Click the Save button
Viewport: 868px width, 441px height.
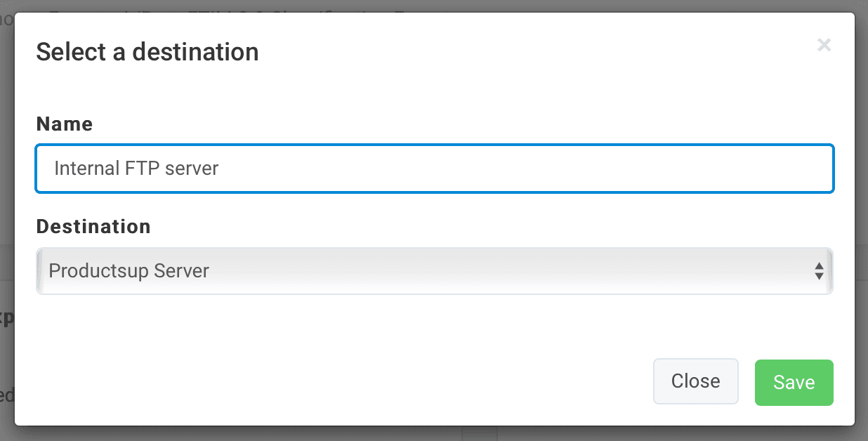coord(794,383)
